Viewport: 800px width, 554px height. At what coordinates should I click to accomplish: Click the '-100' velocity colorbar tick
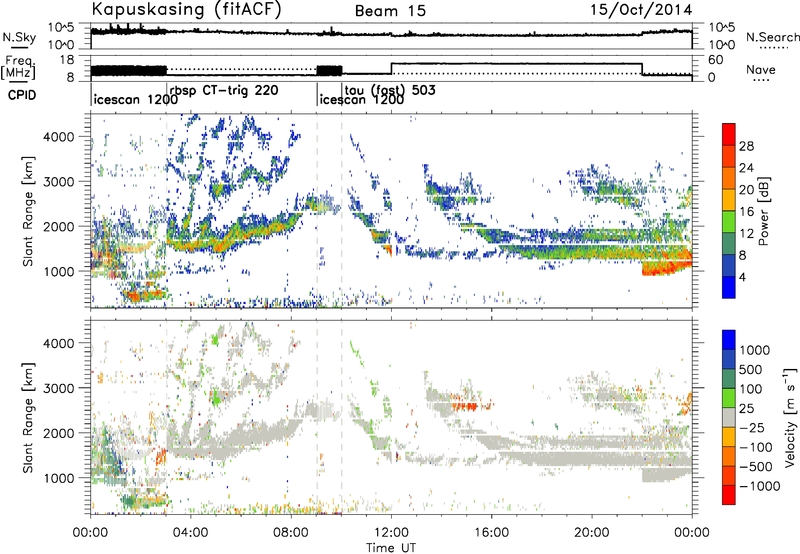(x=756, y=447)
